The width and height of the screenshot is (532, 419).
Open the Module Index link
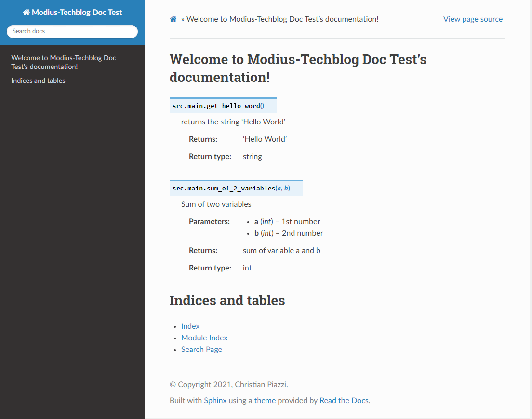[x=204, y=338]
